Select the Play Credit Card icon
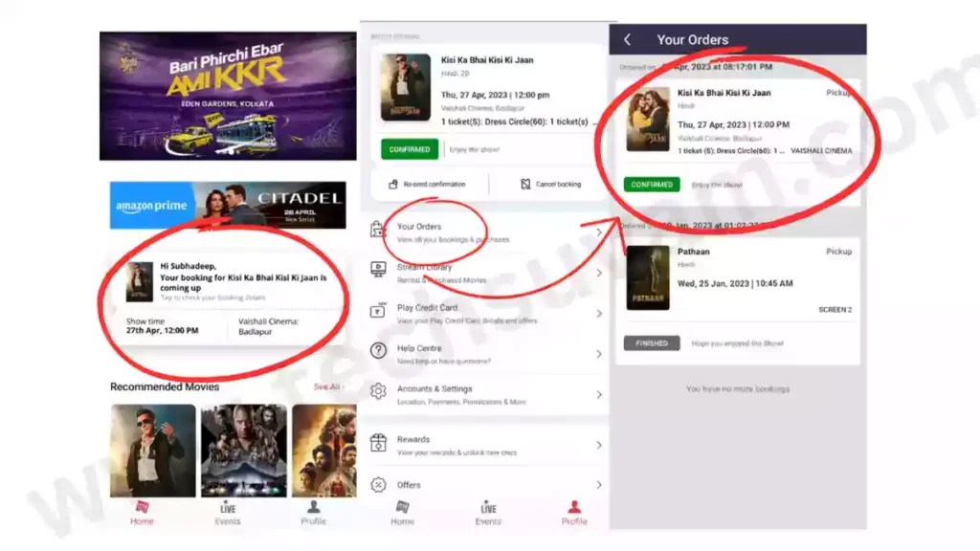The image size is (980, 551). tap(378, 308)
